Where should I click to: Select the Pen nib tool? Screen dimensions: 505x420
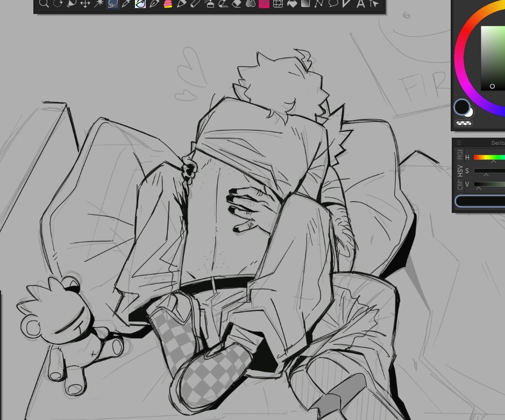pyautogui.click(x=154, y=4)
